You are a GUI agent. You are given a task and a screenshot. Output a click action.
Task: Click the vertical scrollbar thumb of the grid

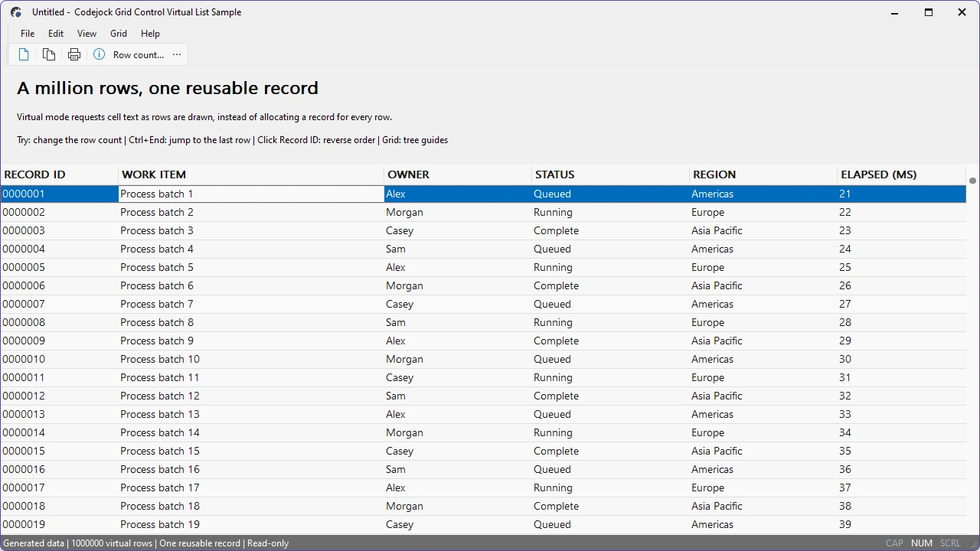972,181
